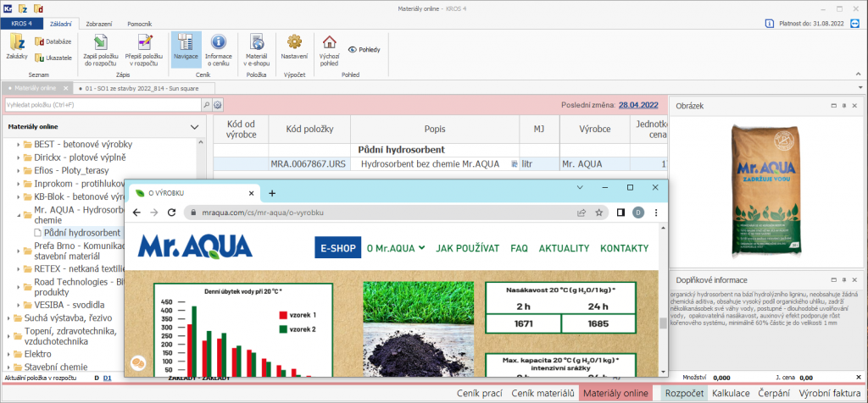
Task: Click the D1 link in status row
Action: [108, 378]
